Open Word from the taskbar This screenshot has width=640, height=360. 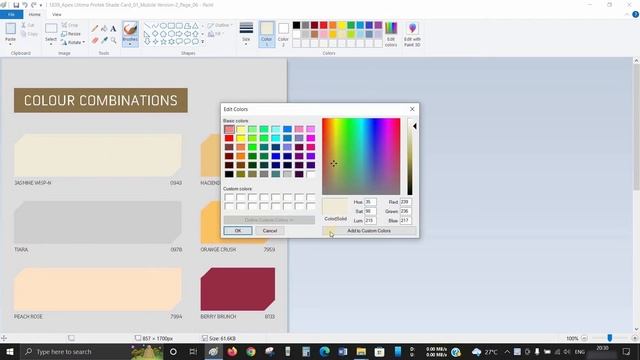(x=343, y=351)
